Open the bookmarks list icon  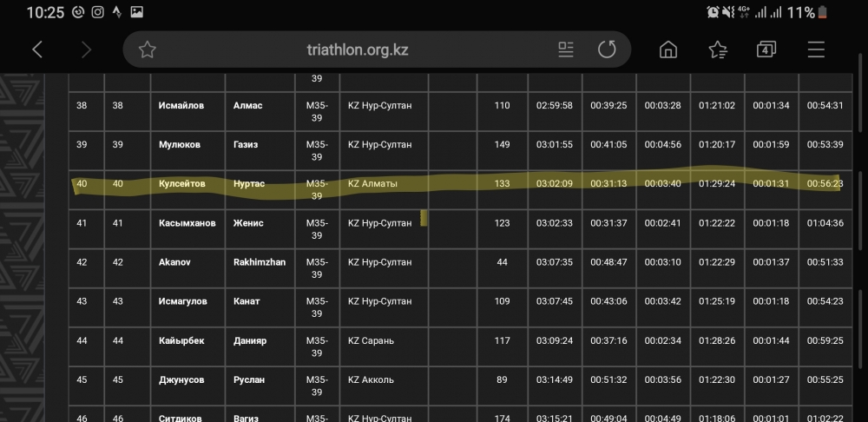click(718, 49)
